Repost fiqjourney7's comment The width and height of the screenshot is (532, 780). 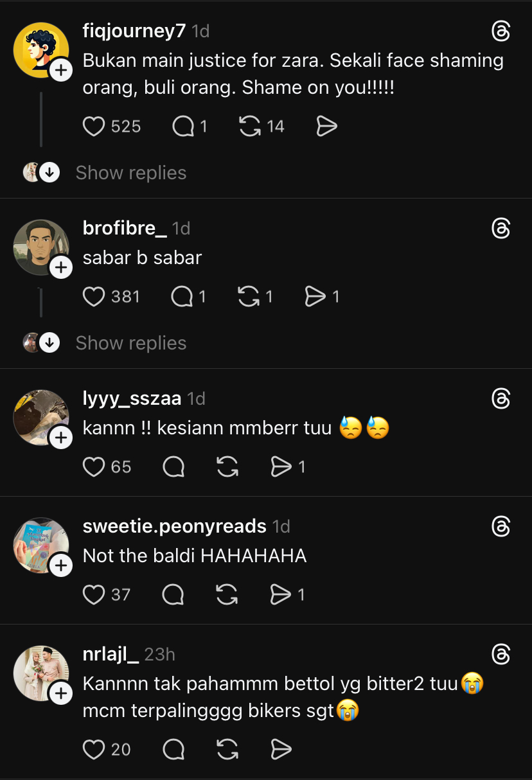pos(250,127)
